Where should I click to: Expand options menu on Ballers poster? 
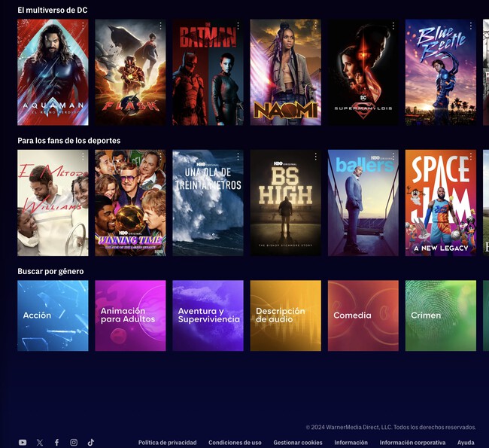coord(393,157)
